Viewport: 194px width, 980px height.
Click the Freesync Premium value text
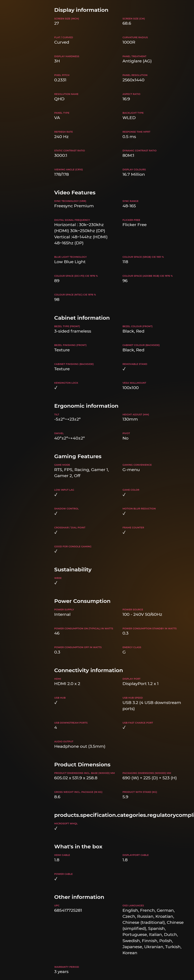pos(74,206)
